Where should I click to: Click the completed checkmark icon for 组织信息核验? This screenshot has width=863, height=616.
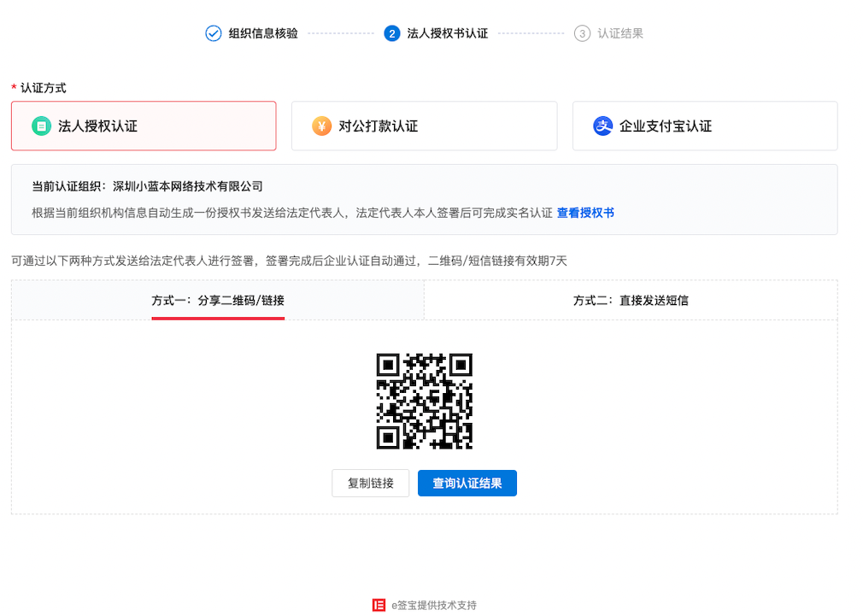tap(214, 34)
